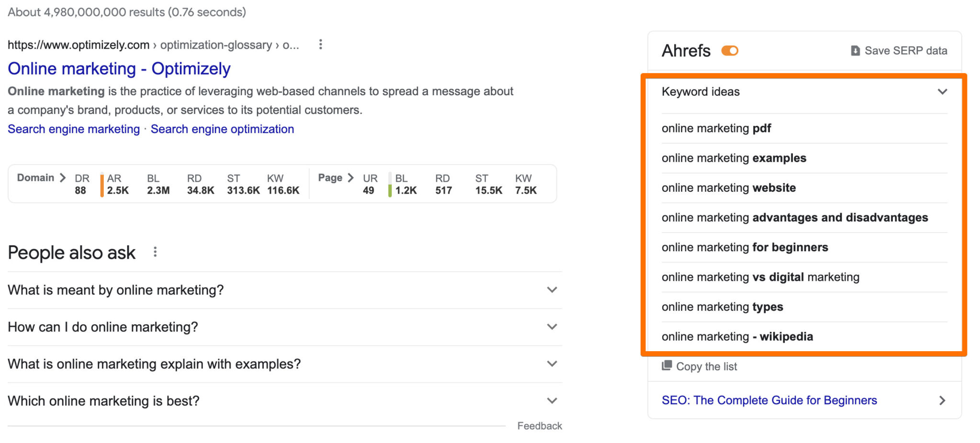
Task: Click the Save SERP data download icon
Action: tap(856, 50)
